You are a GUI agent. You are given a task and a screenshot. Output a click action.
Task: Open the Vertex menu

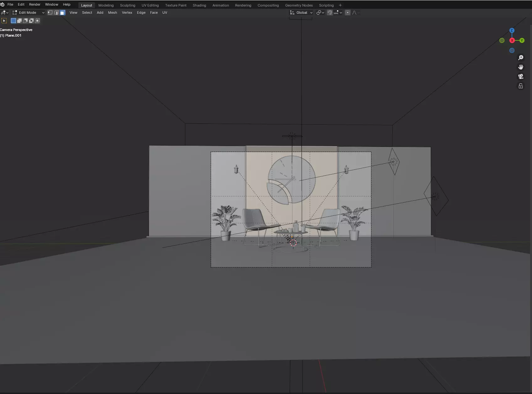127,13
